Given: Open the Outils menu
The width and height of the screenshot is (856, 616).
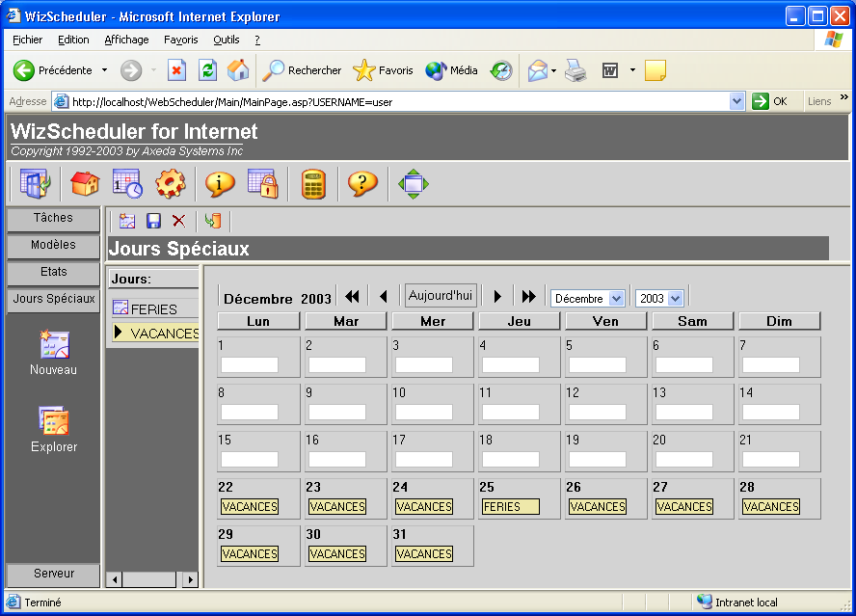Looking at the screenshot, I should pos(226,40).
